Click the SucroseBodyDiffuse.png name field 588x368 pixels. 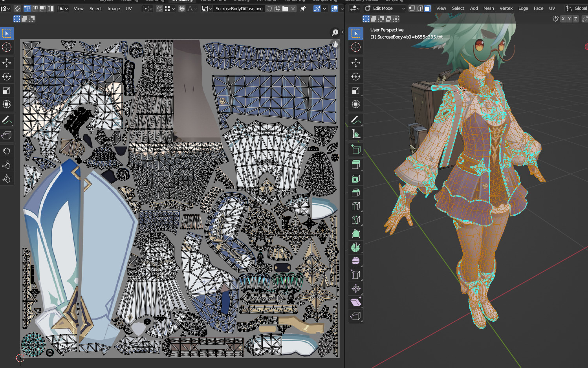pyautogui.click(x=239, y=8)
